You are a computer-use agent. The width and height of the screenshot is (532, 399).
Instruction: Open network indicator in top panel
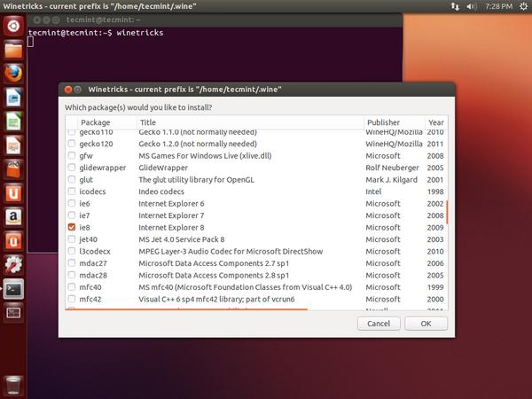pyautogui.click(x=455, y=6)
